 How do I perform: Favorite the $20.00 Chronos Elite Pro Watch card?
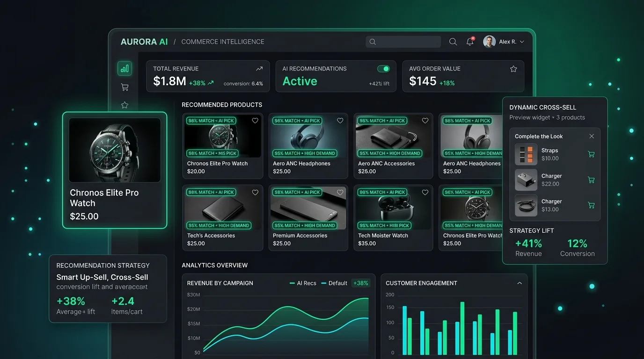point(255,121)
